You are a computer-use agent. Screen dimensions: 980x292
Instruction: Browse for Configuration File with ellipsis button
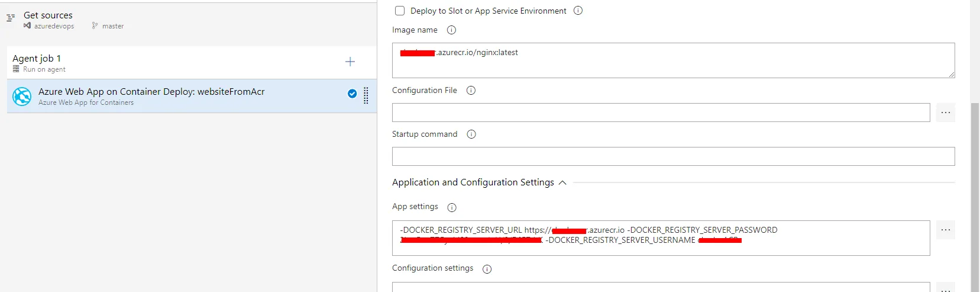click(945, 113)
